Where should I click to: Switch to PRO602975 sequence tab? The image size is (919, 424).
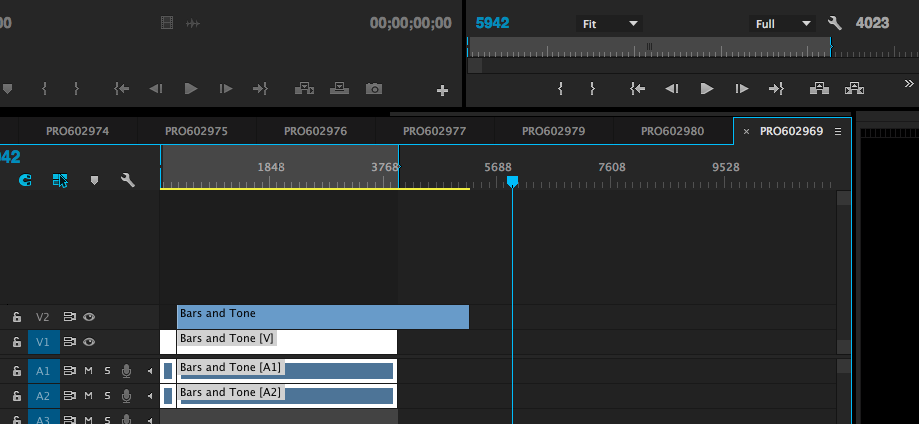pos(196,131)
